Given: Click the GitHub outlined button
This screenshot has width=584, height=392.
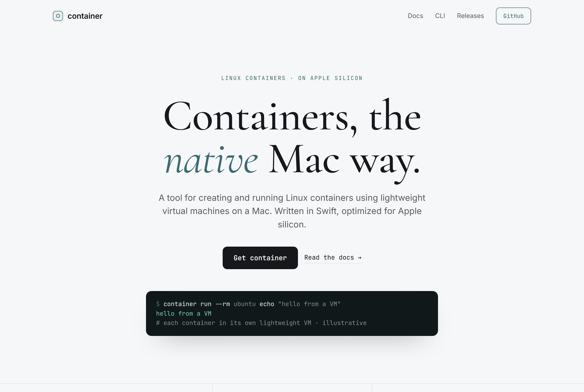Looking at the screenshot, I should (x=514, y=16).
